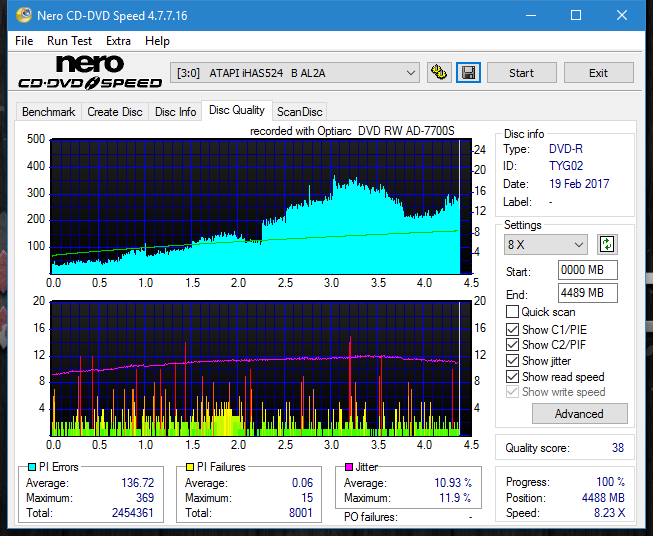Viewport: 653px width, 536px height.
Task: Click the cyan PI Errors legend swatch
Action: 31,467
